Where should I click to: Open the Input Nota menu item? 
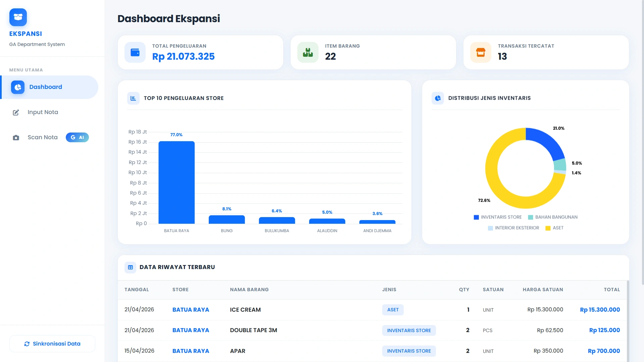[x=50, y=112]
